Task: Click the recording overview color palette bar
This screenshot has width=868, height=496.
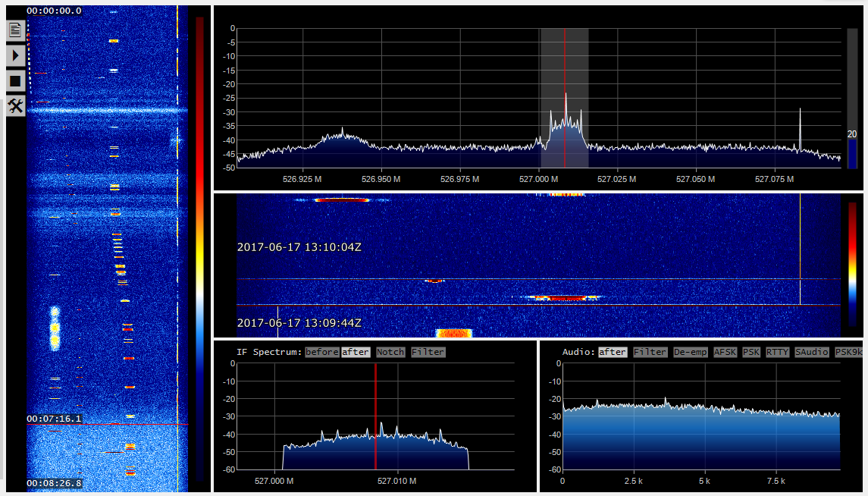Action: pyautogui.click(x=200, y=249)
